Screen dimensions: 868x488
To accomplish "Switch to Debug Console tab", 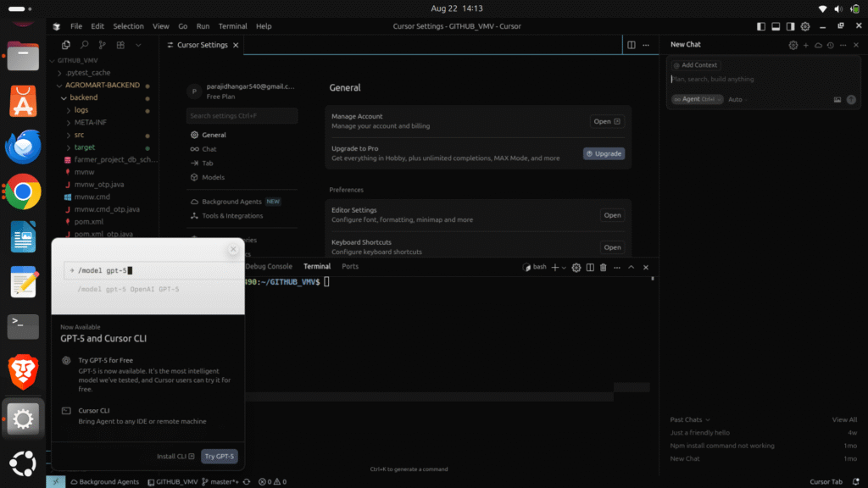I will pos(269,267).
